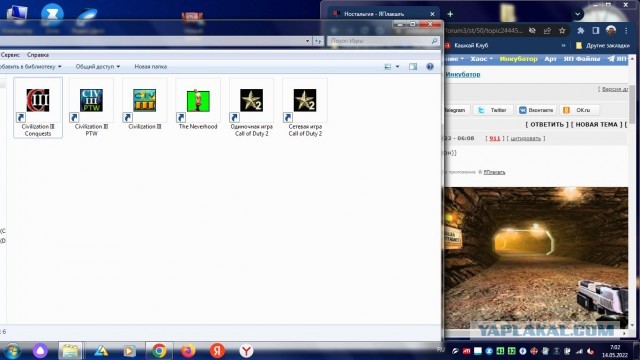
Task: Open the Арт nav item on YaPlakal
Action: tap(550, 59)
